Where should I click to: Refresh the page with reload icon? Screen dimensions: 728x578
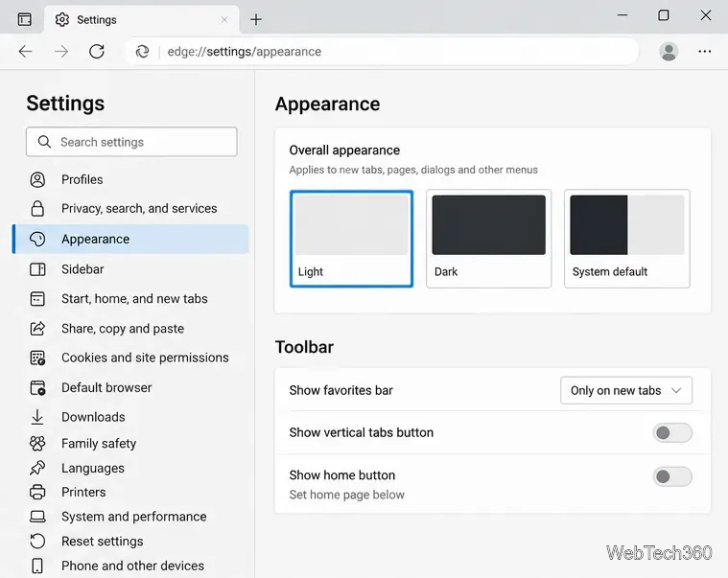coord(97,52)
